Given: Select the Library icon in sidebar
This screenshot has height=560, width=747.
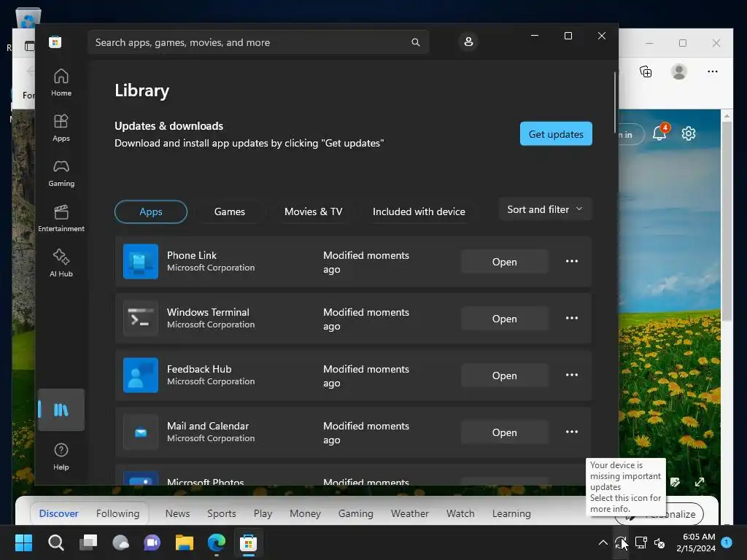Looking at the screenshot, I should coord(61,410).
